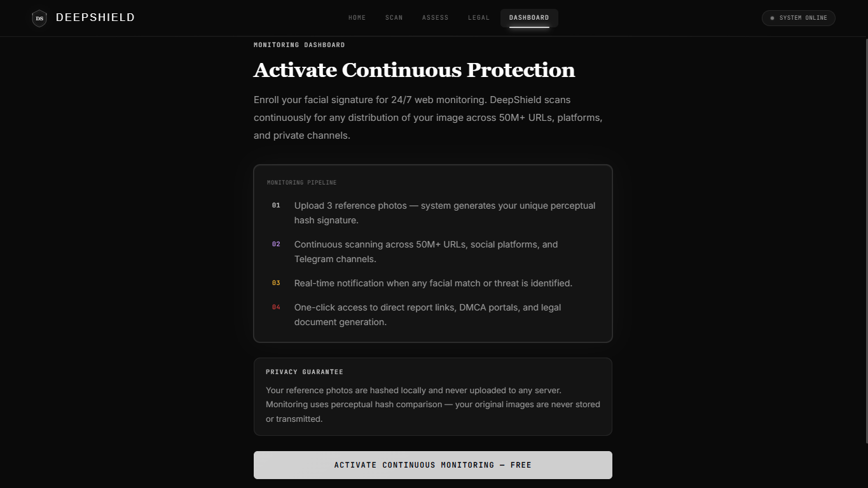This screenshot has height=488, width=868.
Task: Click "Your reference photos are hashed locally" text
Action: pos(433,405)
